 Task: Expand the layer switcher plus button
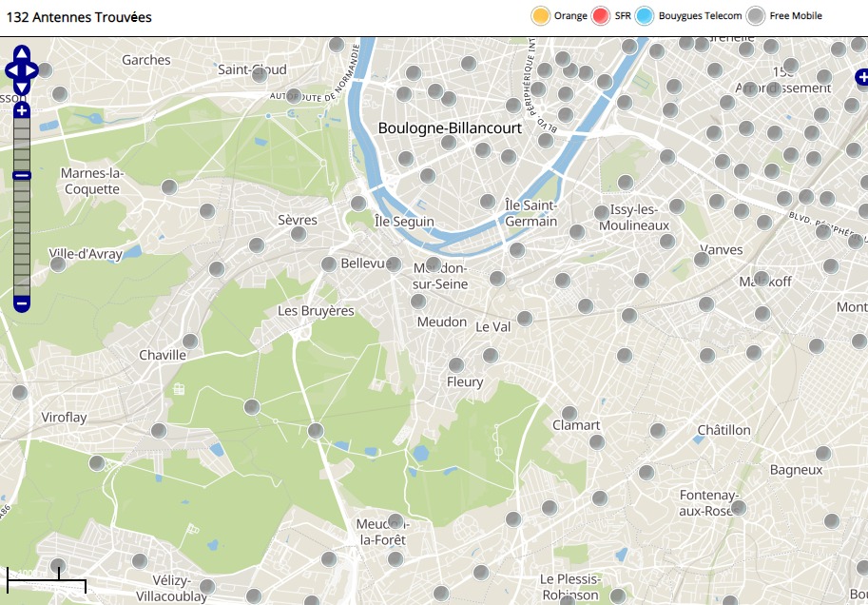pyautogui.click(x=861, y=76)
